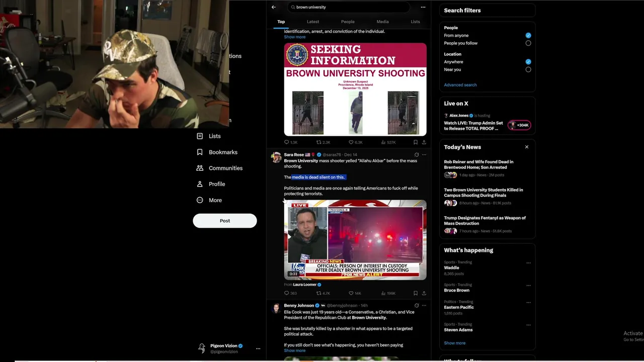View analytics of FBI post, 527K views

[x=388, y=142]
